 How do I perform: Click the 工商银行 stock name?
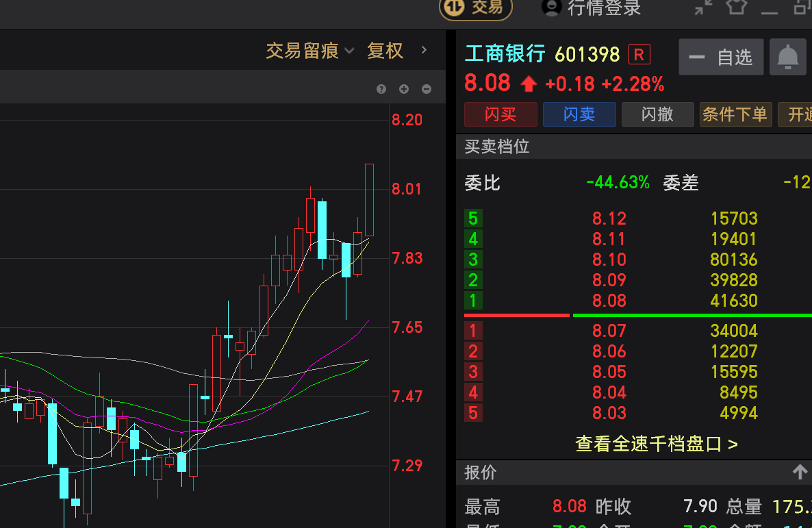tap(505, 54)
